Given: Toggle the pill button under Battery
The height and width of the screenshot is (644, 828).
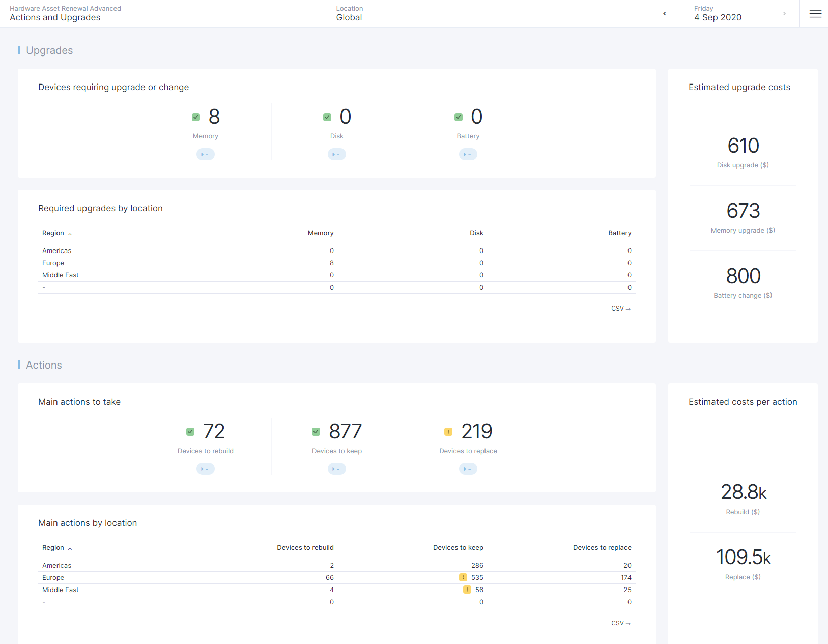Looking at the screenshot, I should tap(468, 154).
